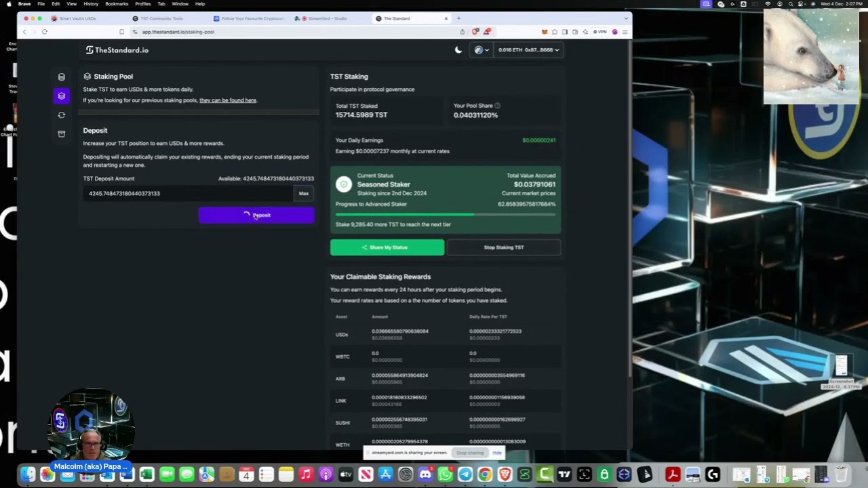Image resolution: width=868 pixels, height=488 pixels.
Task: Open 'they can be found here' link
Action: coord(228,100)
